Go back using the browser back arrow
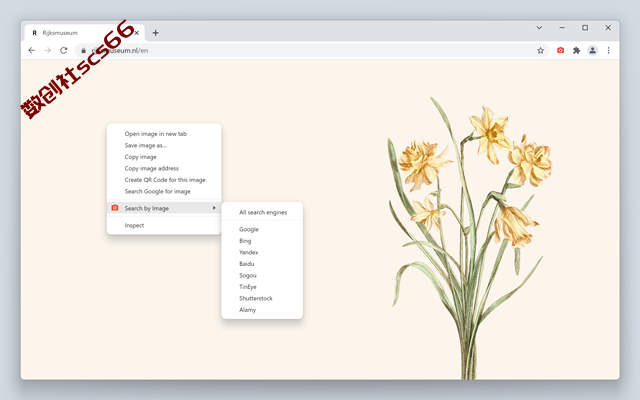Image resolution: width=640 pixels, height=400 pixels. (31, 50)
